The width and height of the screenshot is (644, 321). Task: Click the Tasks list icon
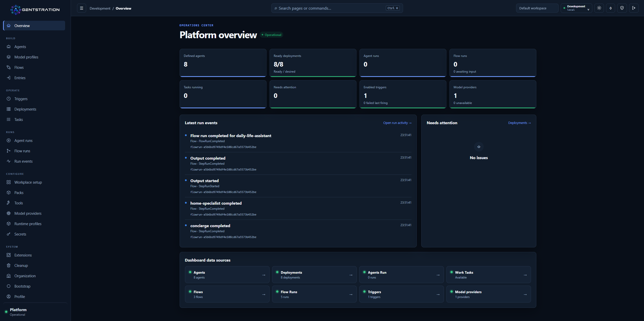tap(9, 119)
